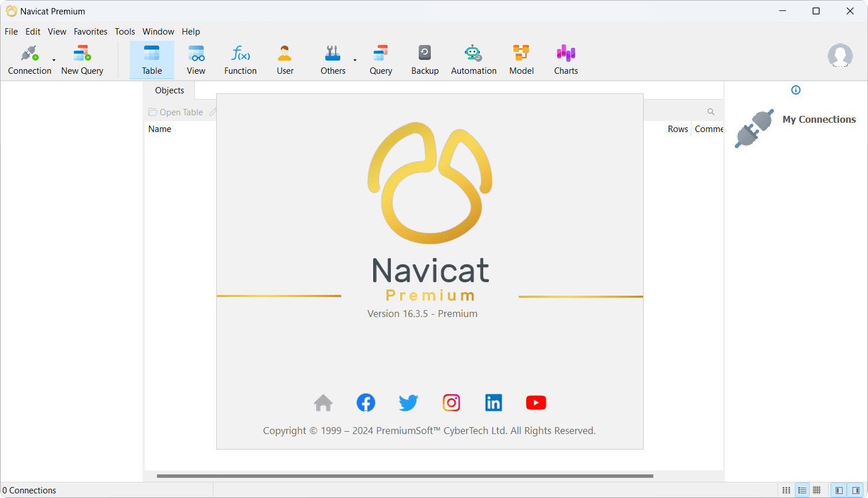This screenshot has height=498, width=868.
Task: Select the Table objects toolbar button
Action: [152, 60]
